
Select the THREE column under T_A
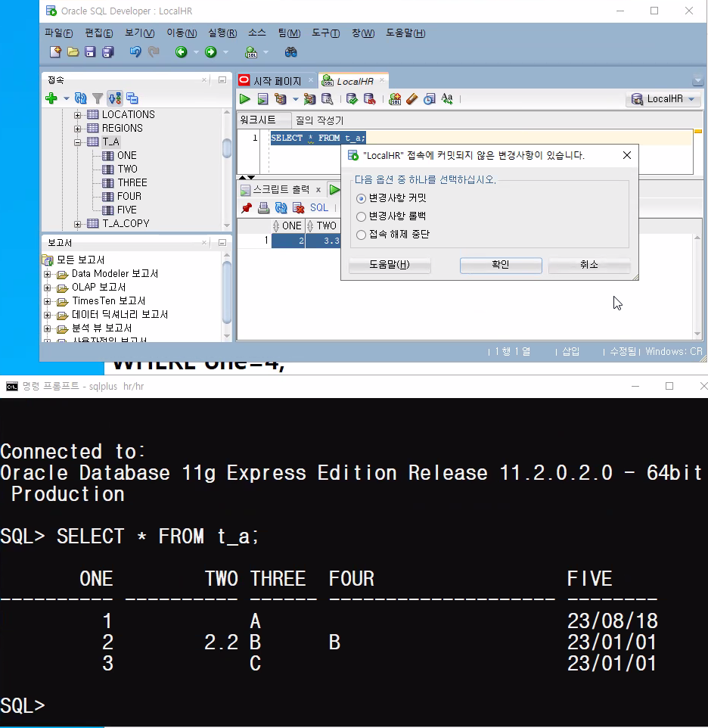click(x=132, y=182)
